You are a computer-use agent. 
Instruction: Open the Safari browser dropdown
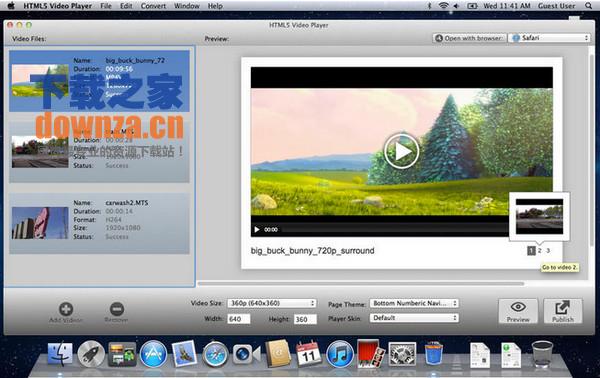(x=549, y=38)
